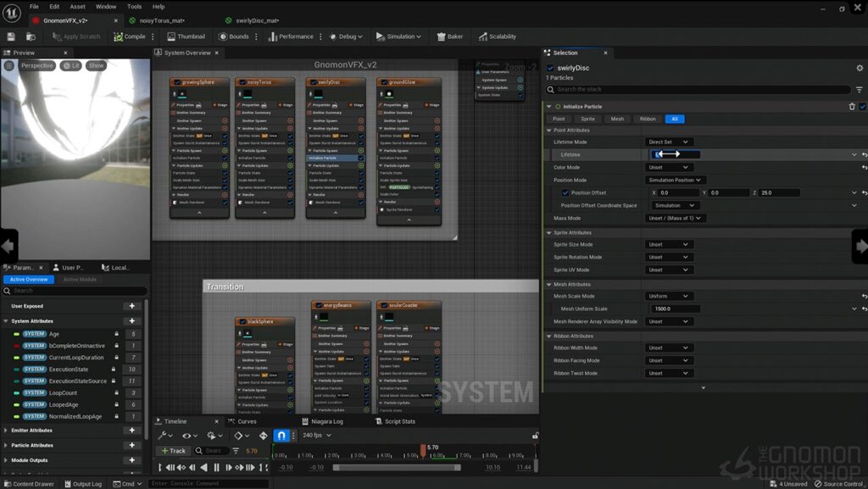
Task: Switch to the Niagara Log tab
Action: click(322, 421)
